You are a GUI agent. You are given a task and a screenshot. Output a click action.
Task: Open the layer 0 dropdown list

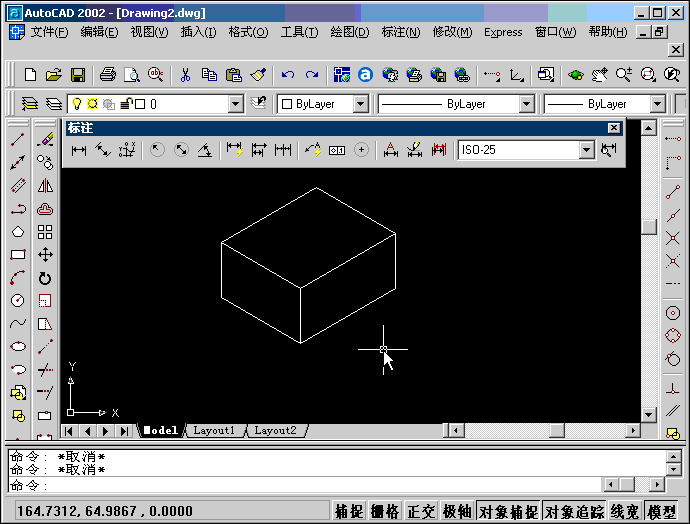(x=235, y=104)
